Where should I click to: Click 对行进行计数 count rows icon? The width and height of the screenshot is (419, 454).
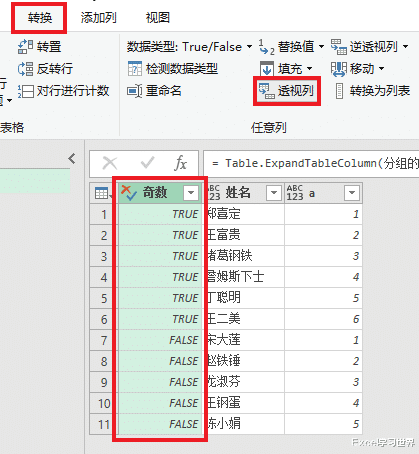(x=25, y=91)
